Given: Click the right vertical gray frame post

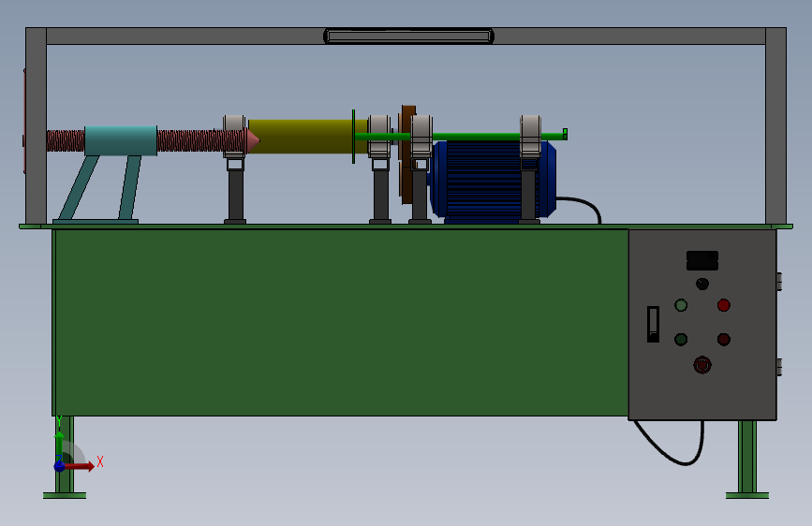Looking at the screenshot, I should pos(775,125).
